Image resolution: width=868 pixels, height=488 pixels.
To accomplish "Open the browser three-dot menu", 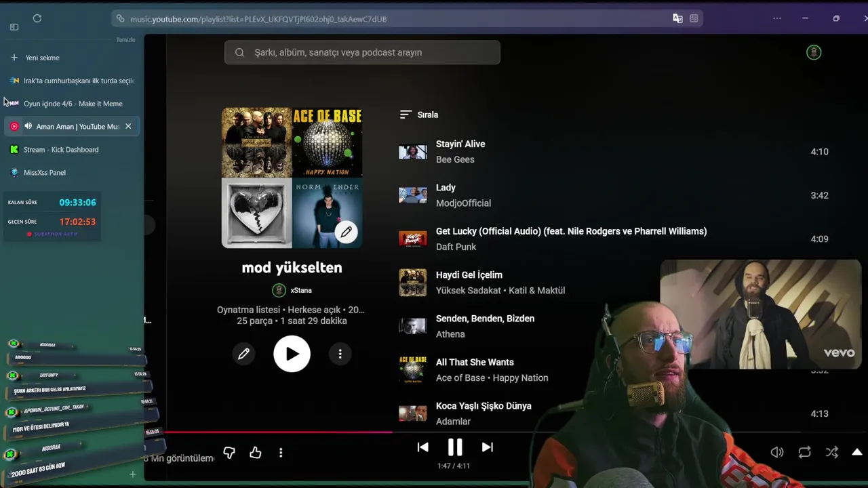I will [777, 18].
